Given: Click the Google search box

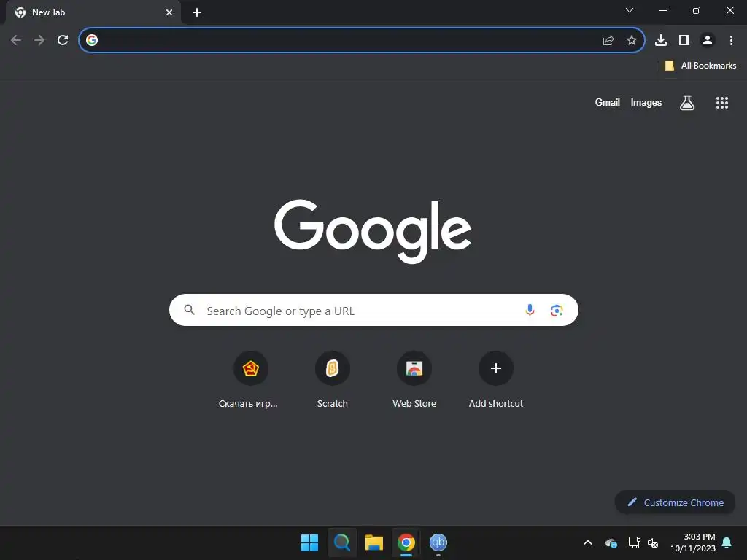Looking at the screenshot, I should [x=373, y=310].
